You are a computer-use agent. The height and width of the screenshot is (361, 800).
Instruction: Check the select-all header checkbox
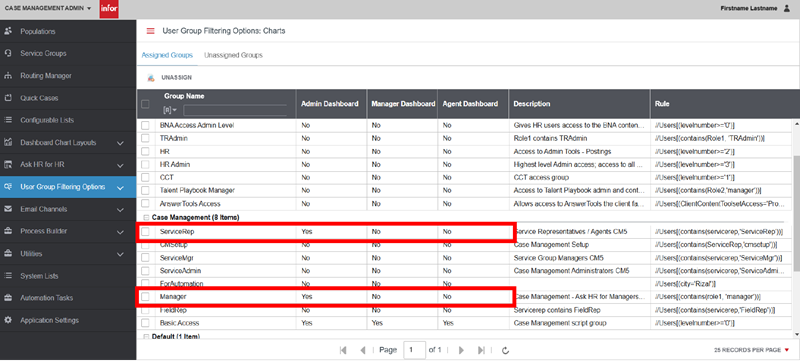[145, 104]
